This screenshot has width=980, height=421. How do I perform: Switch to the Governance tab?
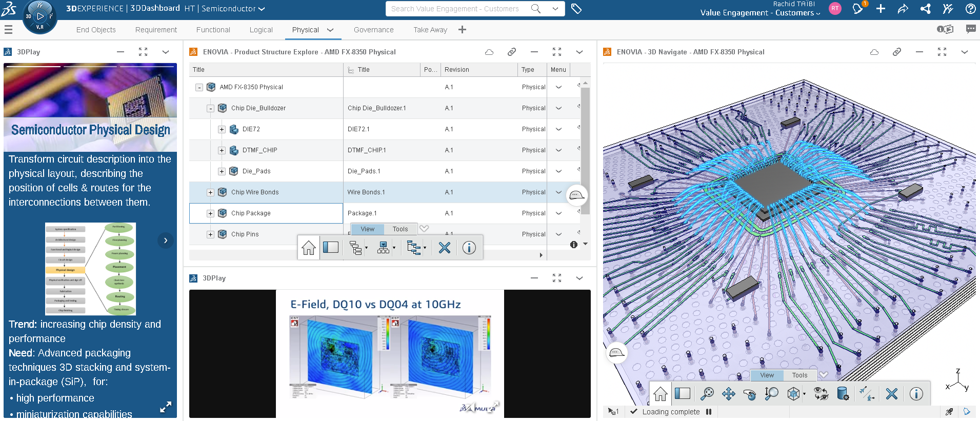[x=373, y=30]
